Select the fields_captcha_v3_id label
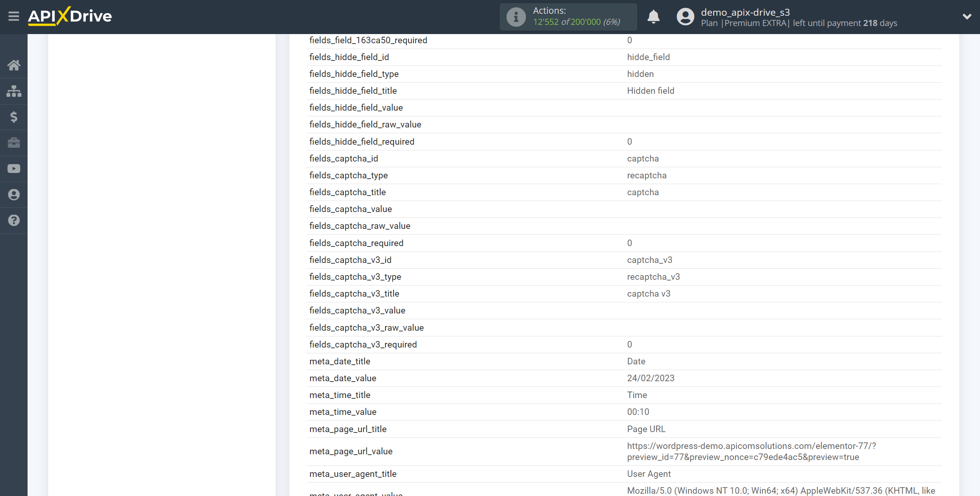 coord(350,260)
